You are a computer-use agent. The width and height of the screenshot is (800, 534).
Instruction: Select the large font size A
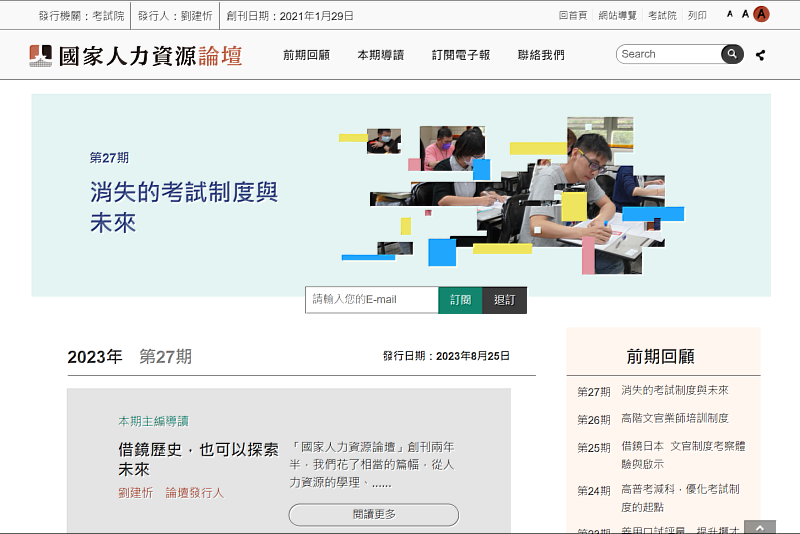coord(761,15)
